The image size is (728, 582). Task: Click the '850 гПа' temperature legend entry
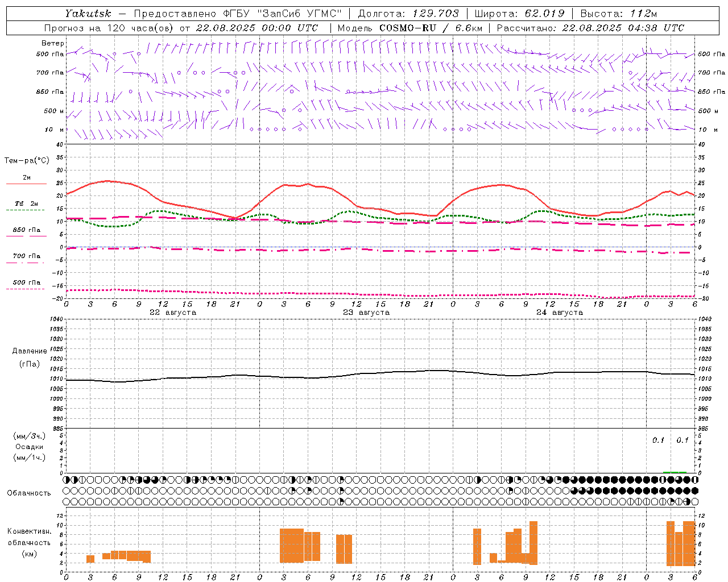pos(26,230)
